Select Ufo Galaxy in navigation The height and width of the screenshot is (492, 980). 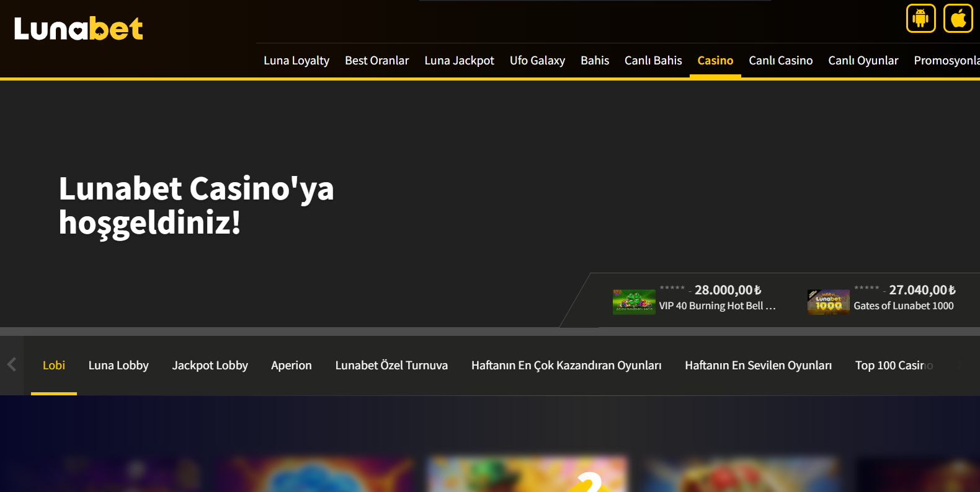pos(537,61)
